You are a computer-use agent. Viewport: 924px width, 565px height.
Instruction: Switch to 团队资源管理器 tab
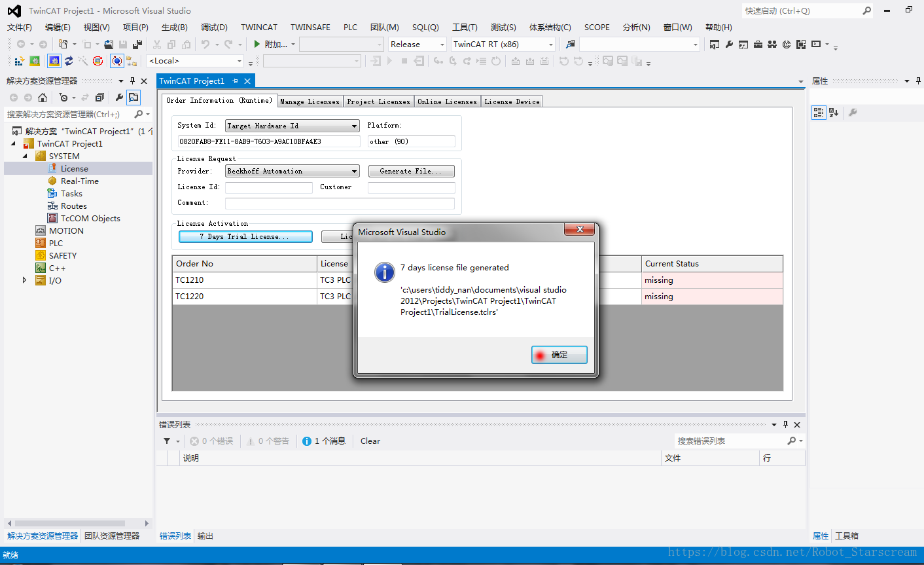point(112,536)
